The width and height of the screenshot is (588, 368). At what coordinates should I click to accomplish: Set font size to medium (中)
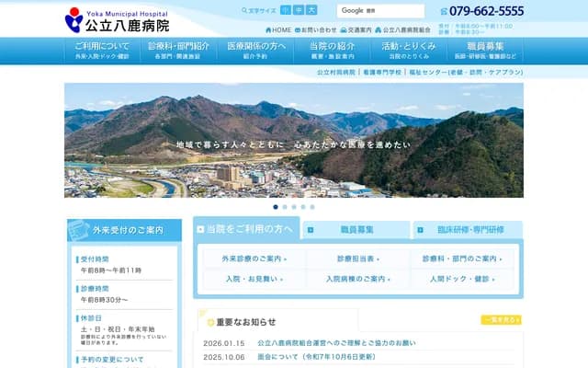click(299, 10)
